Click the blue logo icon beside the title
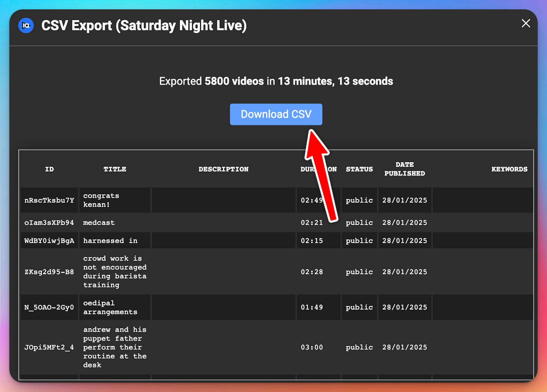The image size is (547, 392). pos(26,26)
